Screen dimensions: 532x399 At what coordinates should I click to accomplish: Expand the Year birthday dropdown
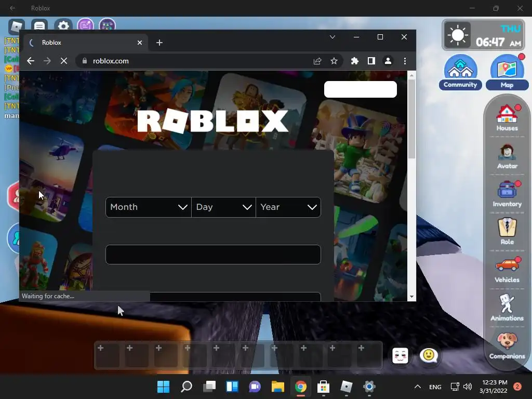coord(288,207)
